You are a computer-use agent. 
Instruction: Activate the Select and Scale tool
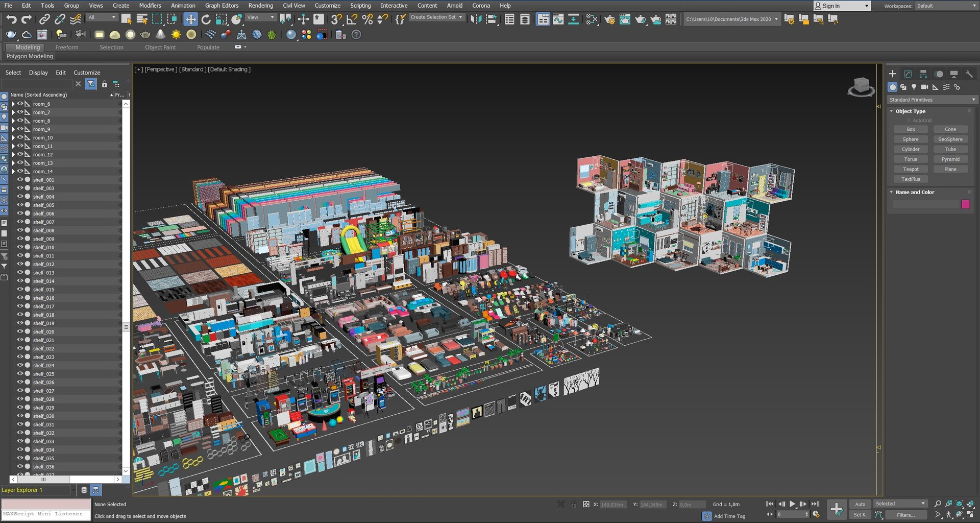221,19
